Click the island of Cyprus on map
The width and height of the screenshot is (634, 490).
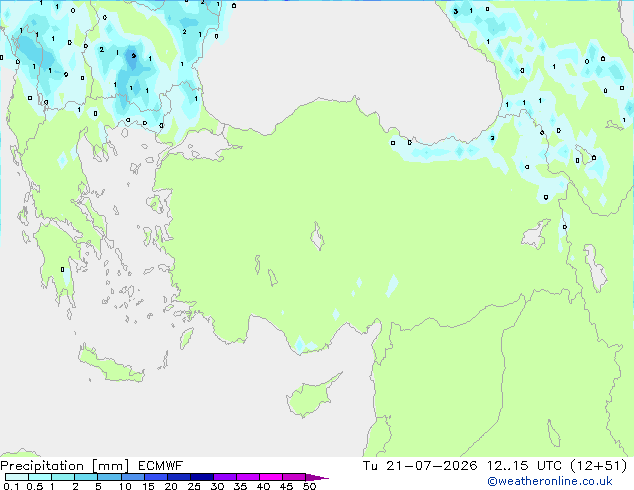coord(311,397)
